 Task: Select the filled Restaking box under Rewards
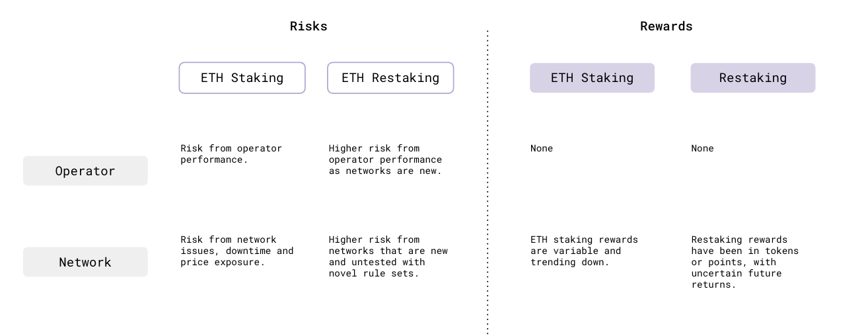[x=752, y=78]
